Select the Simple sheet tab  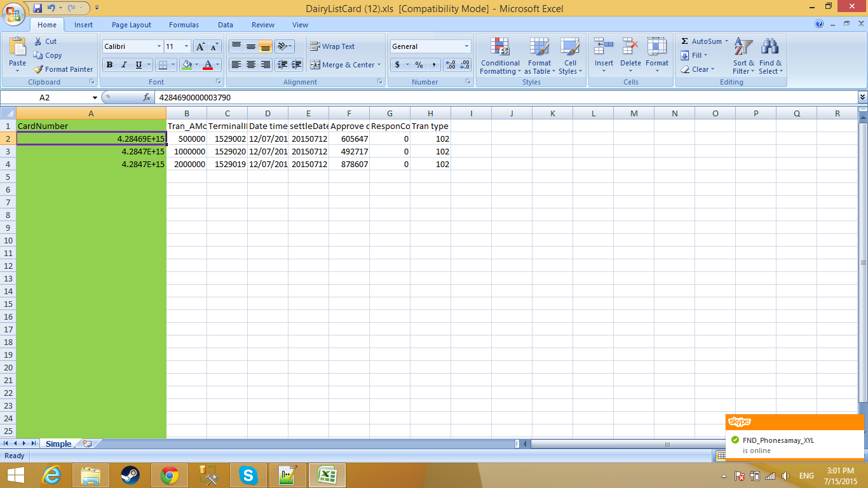click(58, 444)
